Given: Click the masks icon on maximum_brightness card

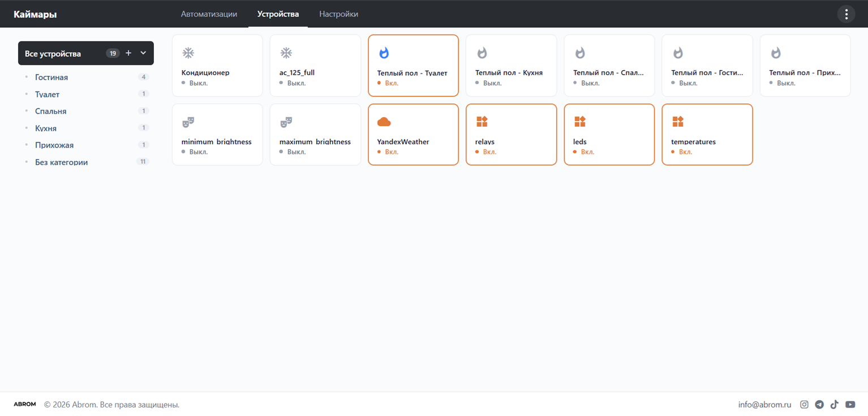Looking at the screenshot, I should (286, 122).
